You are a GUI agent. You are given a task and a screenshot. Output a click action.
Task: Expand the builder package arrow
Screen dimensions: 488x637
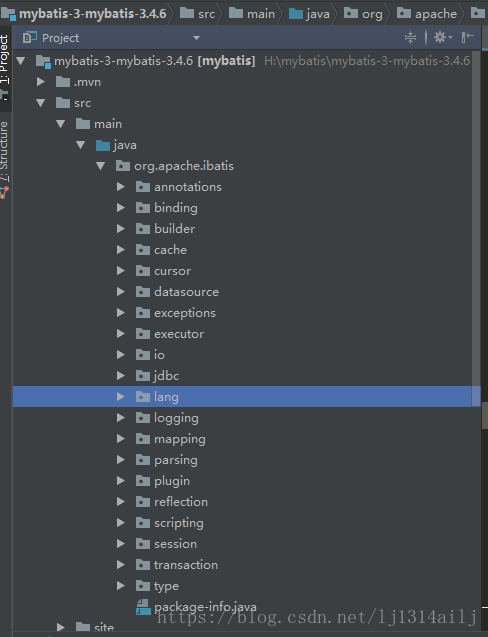point(121,229)
